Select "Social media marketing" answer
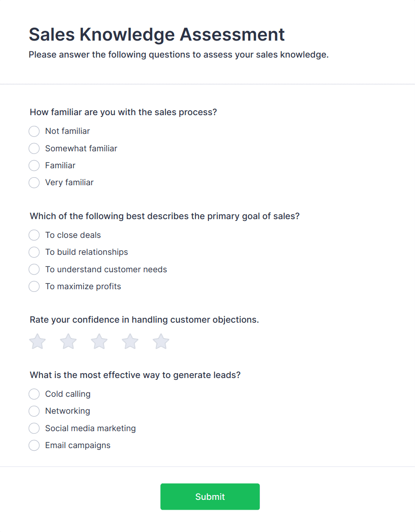415x532 pixels. 34,428
